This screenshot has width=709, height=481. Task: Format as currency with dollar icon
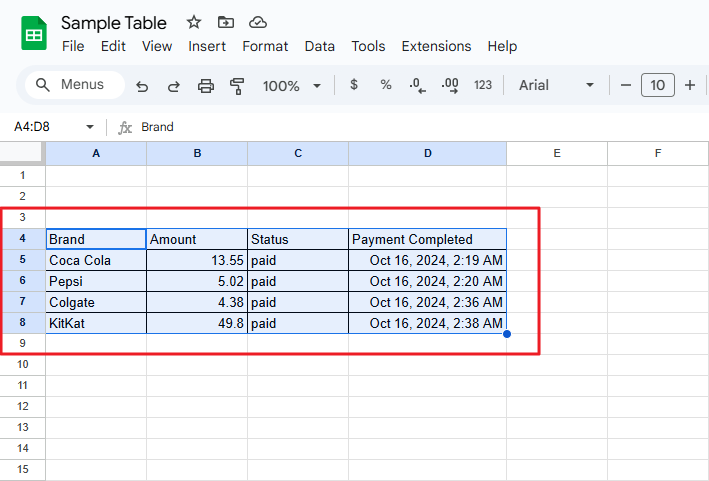354,85
